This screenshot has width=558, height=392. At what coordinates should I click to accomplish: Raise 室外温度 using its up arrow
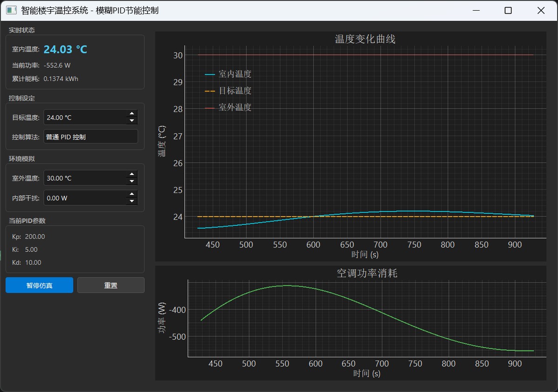[x=132, y=174]
